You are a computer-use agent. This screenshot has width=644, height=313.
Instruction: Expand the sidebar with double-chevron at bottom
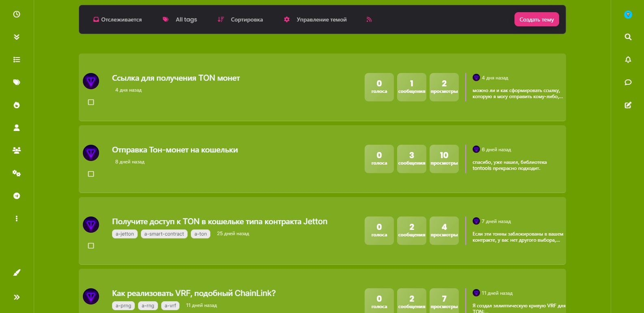pyautogui.click(x=17, y=297)
